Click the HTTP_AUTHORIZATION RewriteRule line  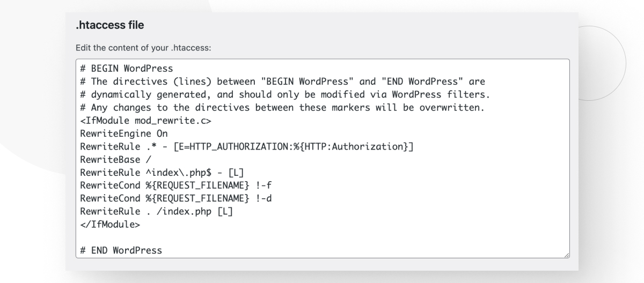246,146
